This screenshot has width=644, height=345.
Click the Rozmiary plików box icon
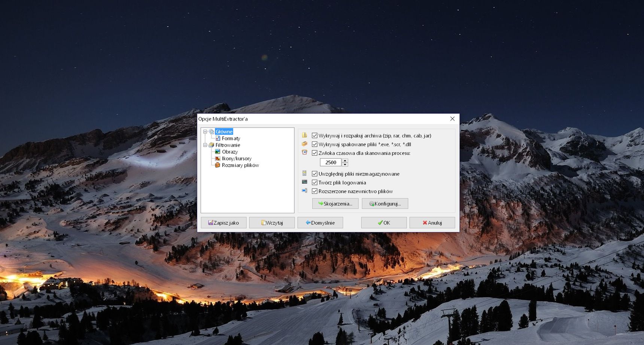[x=218, y=165]
